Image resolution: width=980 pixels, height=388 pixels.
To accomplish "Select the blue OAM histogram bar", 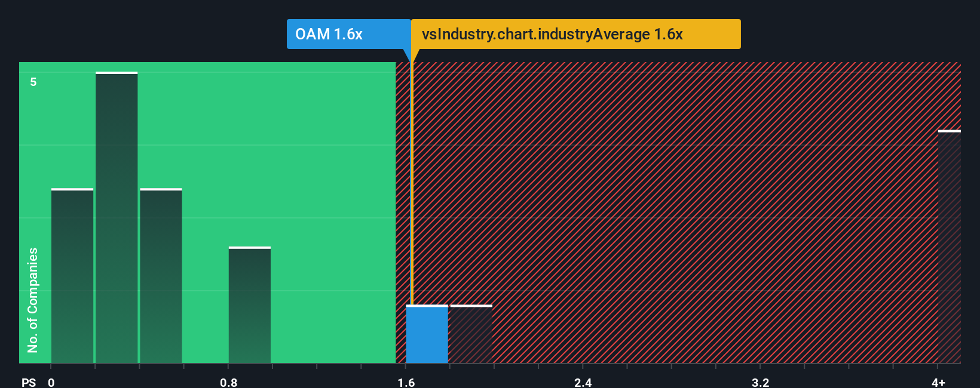I will pos(427,334).
